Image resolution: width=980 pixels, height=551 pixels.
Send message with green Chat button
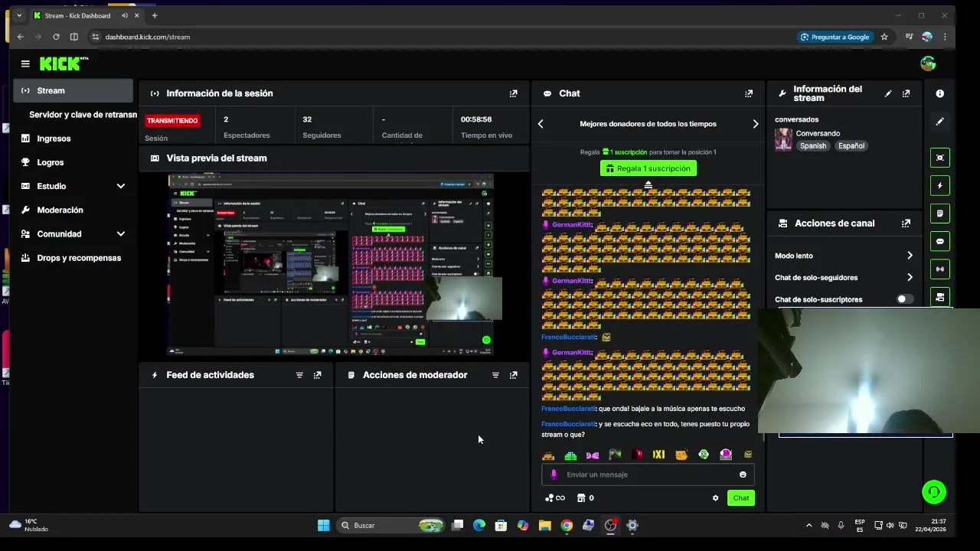(740, 498)
